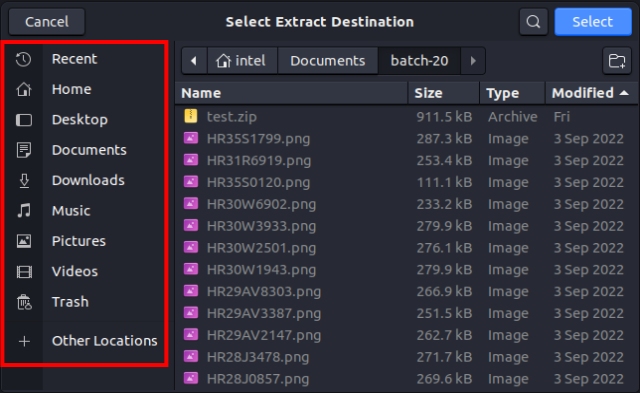This screenshot has width=640, height=393.
Task: Click the HR30W6902.png file name
Action: (x=261, y=204)
